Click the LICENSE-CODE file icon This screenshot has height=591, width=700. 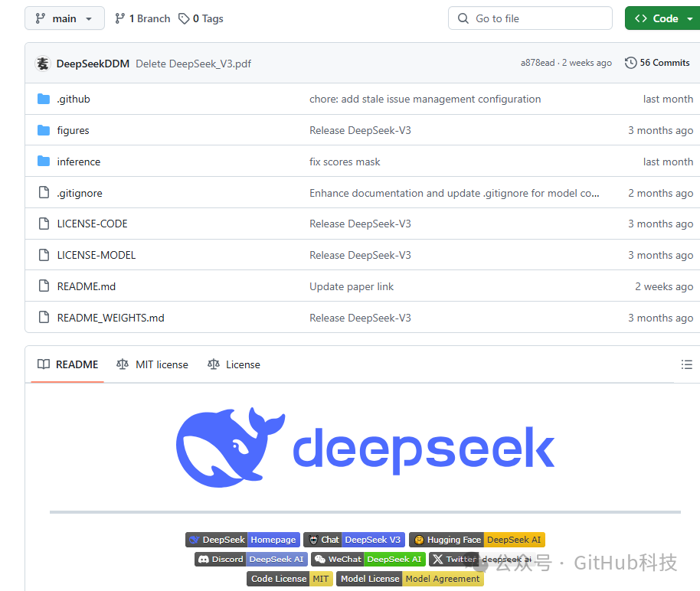44,224
